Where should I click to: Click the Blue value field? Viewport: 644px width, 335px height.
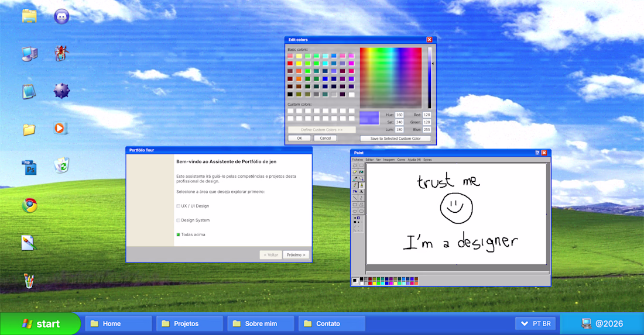[427, 130]
